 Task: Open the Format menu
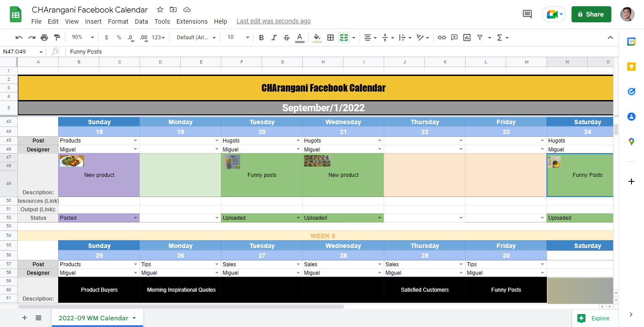coord(118,21)
